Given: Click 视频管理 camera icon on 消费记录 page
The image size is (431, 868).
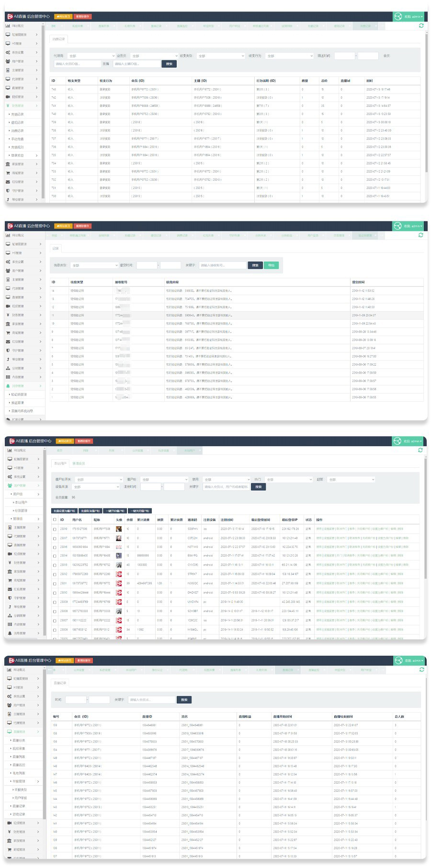Looking at the screenshot, I should (8, 97).
